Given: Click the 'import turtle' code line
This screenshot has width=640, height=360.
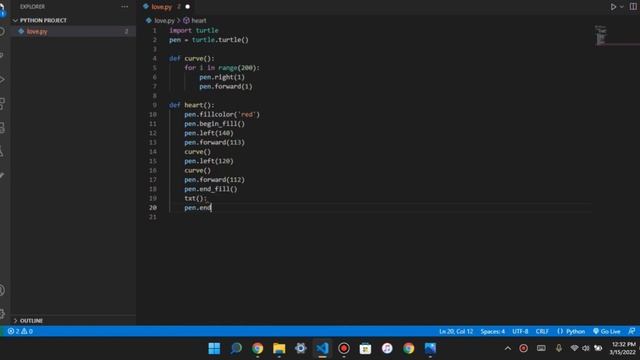Looking at the screenshot, I should pos(193,30).
